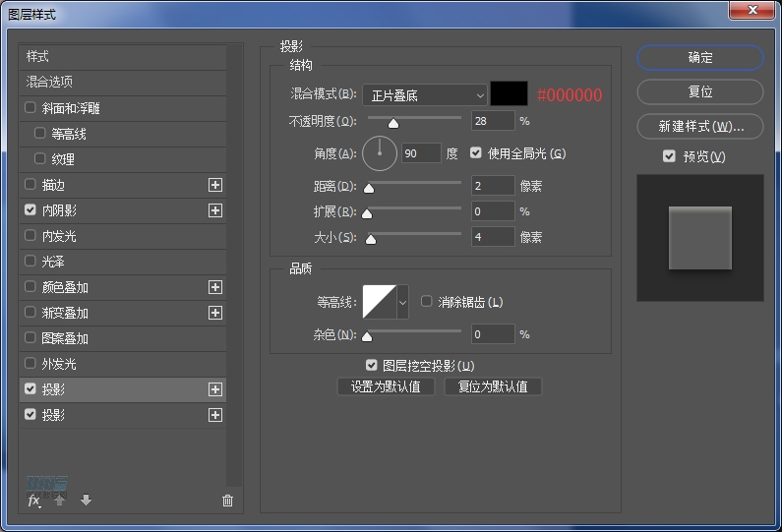This screenshot has width=782, height=532.
Task: Click the style preview thumbnail
Action: pyautogui.click(x=700, y=238)
